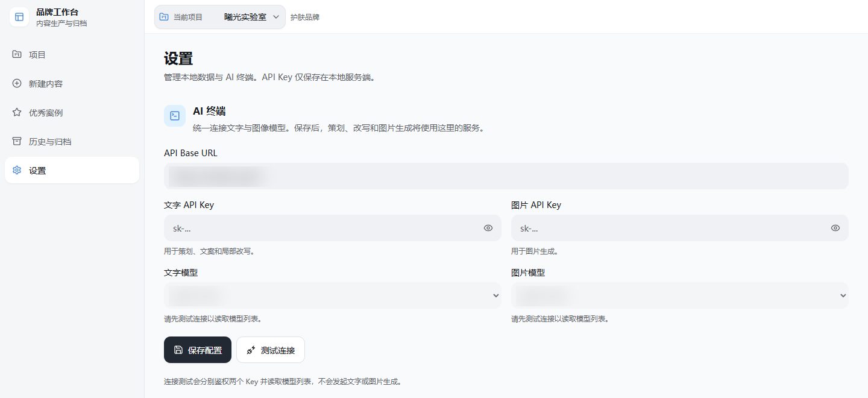868x398 pixels.
Task: Reveal the 图片 API Key via eye icon
Action: (x=835, y=228)
